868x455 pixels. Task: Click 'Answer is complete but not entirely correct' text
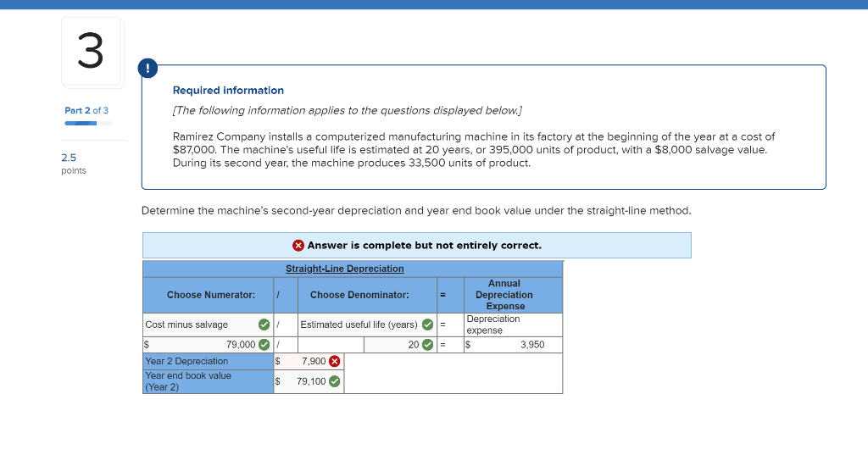coord(425,245)
